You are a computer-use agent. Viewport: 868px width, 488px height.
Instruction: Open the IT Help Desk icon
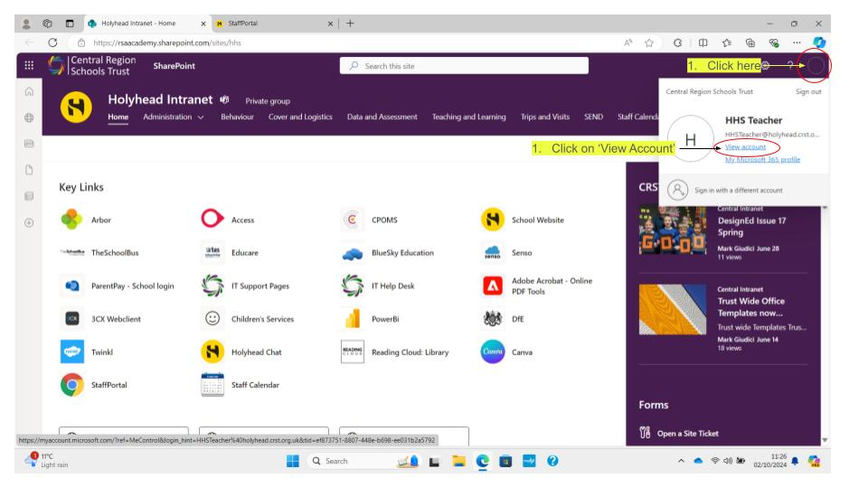[x=353, y=286]
